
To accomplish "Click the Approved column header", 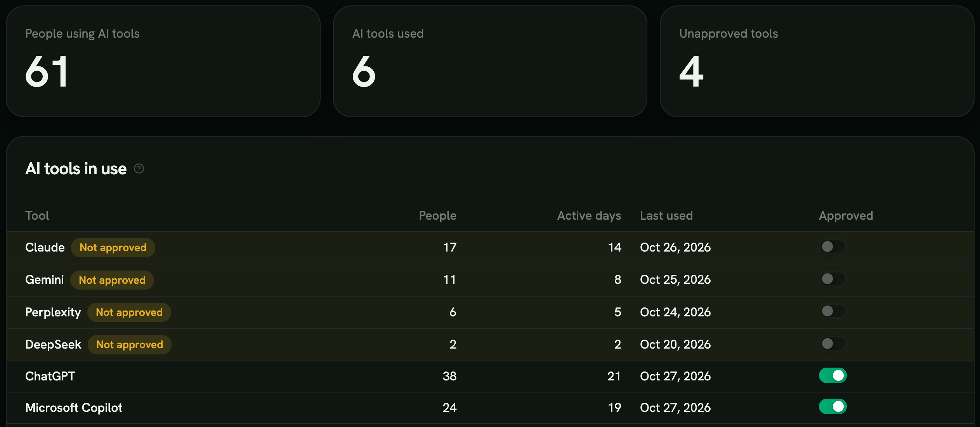I will (x=846, y=216).
